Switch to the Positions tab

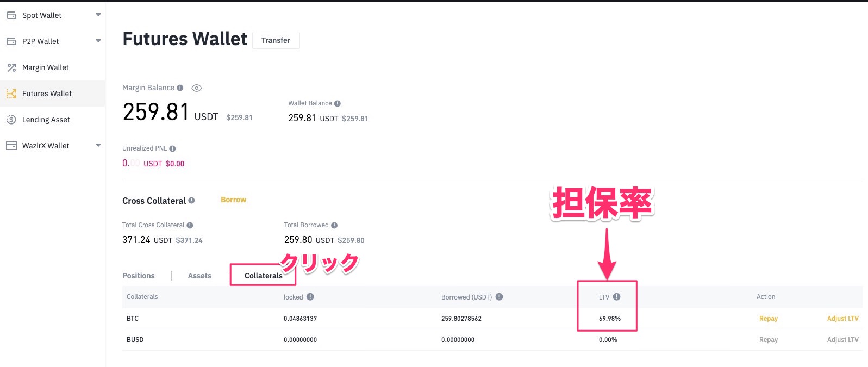tap(139, 276)
